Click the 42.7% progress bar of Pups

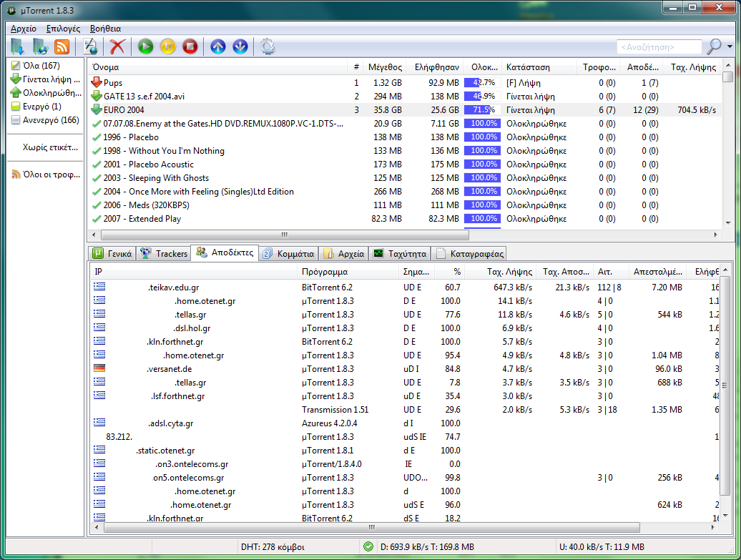pos(483,83)
